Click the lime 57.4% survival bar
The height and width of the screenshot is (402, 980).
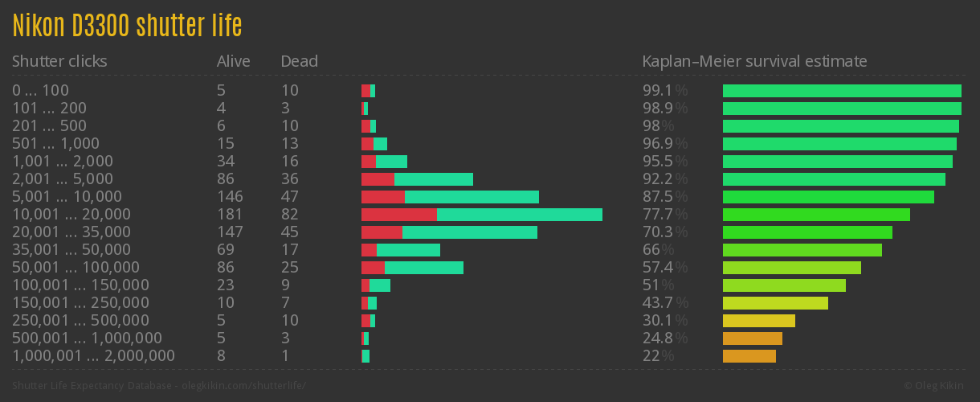coord(792,268)
